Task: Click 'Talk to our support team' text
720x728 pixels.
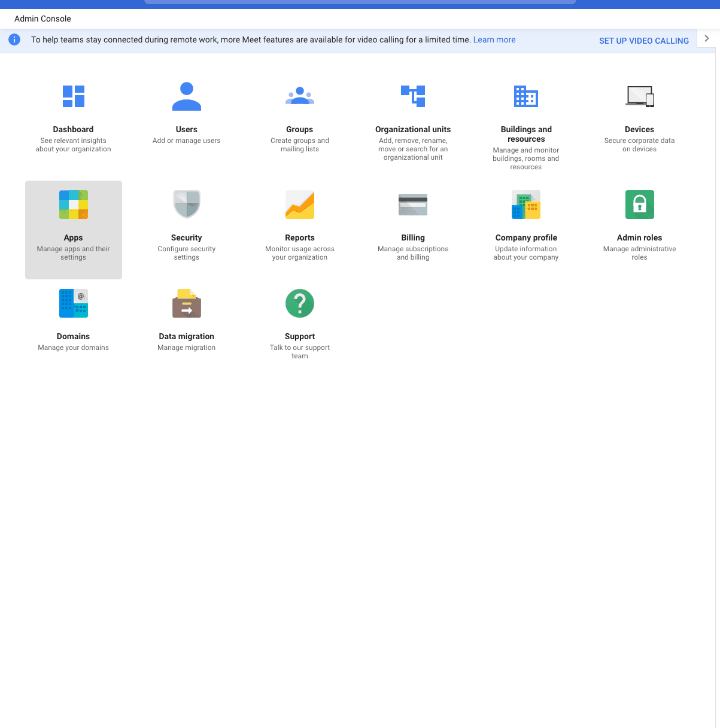Action: click(300, 352)
